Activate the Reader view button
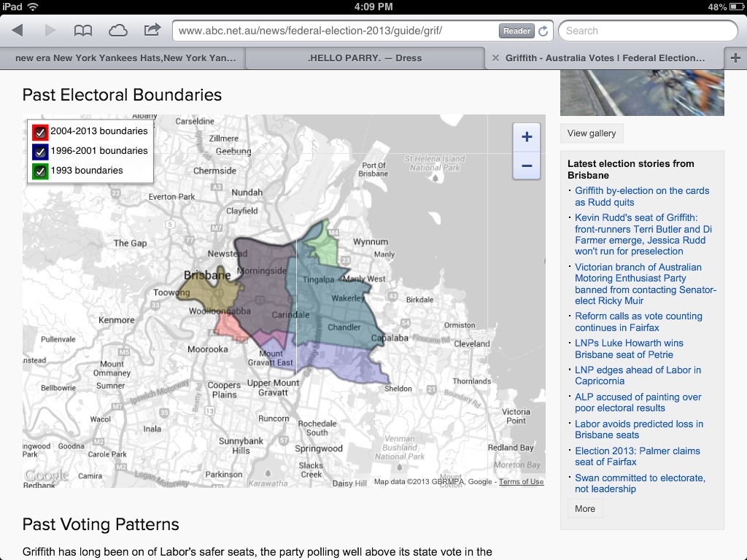The image size is (747, 560). pyautogui.click(x=516, y=31)
